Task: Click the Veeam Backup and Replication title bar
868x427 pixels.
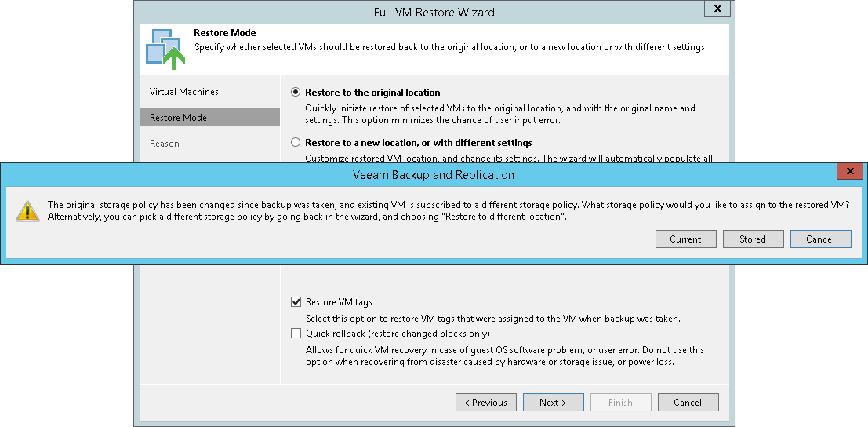Action: coord(434,174)
